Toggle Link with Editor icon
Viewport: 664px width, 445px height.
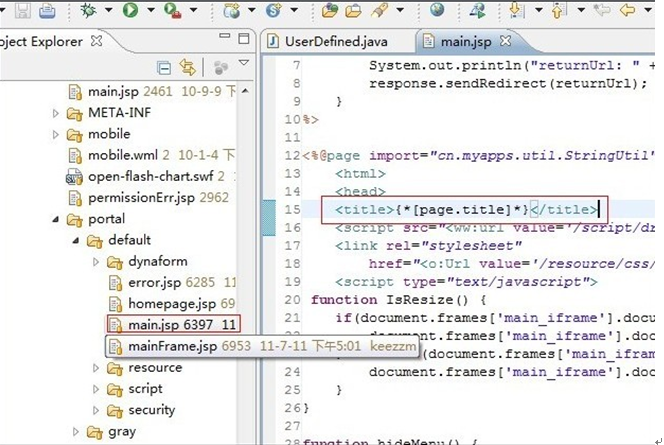pyautogui.click(x=188, y=67)
